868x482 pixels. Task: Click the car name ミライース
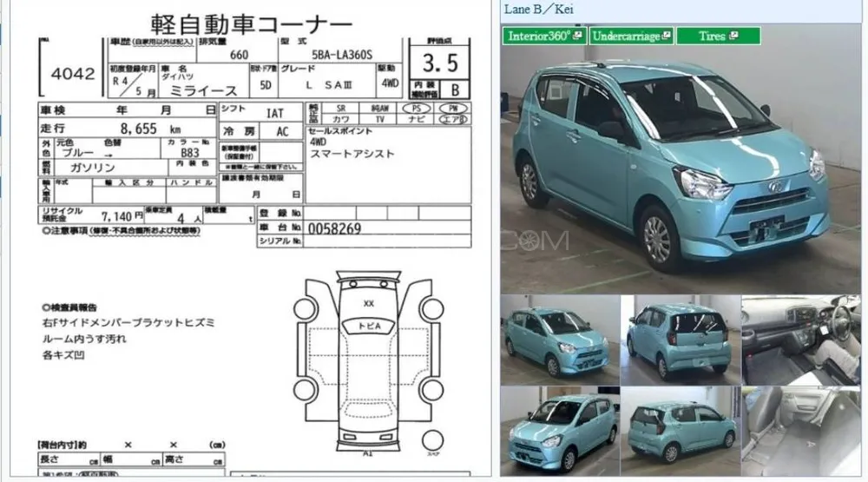[x=203, y=90]
